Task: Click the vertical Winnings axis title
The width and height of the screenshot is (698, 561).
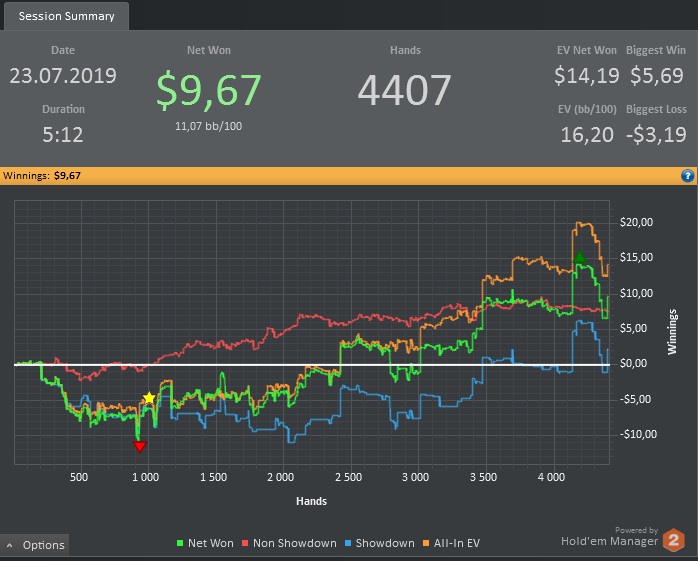Action: (x=672, y=332)
